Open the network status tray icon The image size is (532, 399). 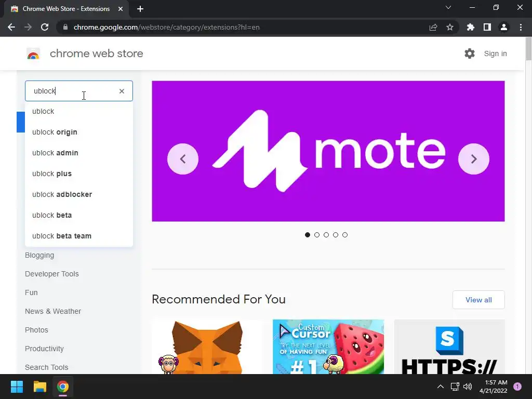coord(455,387)
